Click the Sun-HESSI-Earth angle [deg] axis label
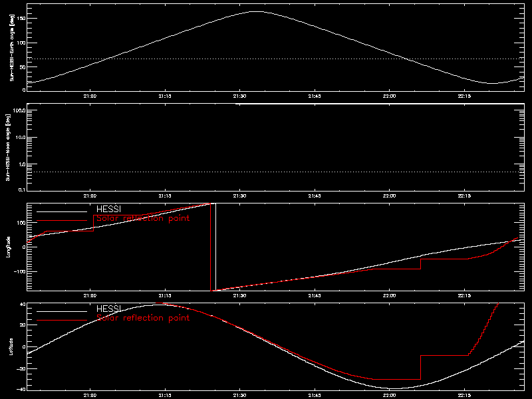The height and width of the screenshot is (399, 532). [12, 47]
